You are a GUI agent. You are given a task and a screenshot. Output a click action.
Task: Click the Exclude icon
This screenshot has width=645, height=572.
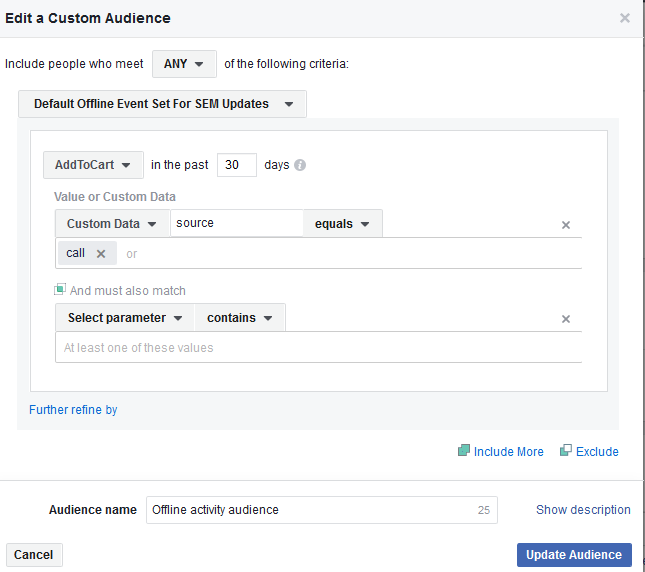tap(566, 451)
